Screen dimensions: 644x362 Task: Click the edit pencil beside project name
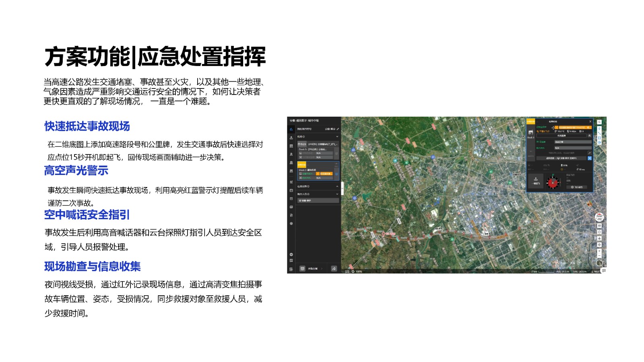[x=338, y=129]
